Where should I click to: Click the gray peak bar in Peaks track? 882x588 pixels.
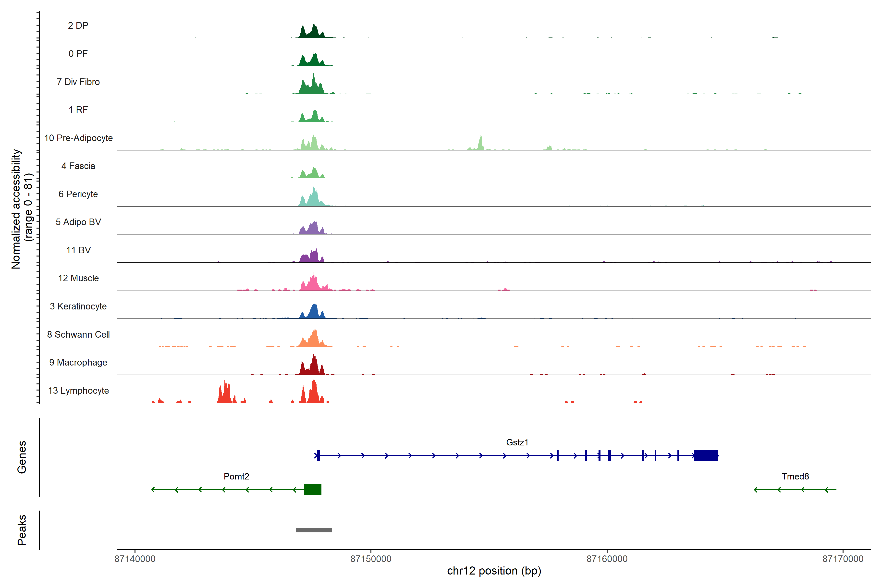[x=314, y=530]
